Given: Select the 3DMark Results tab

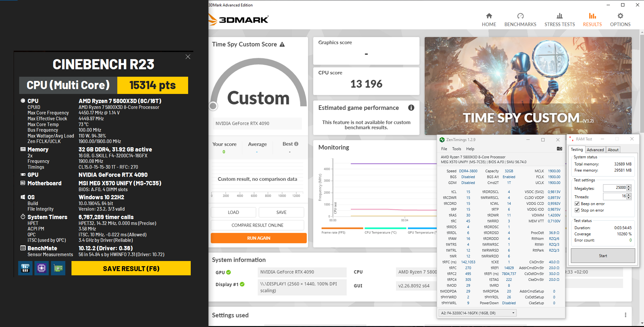Looking at the screenshot, I should [592, 20].
